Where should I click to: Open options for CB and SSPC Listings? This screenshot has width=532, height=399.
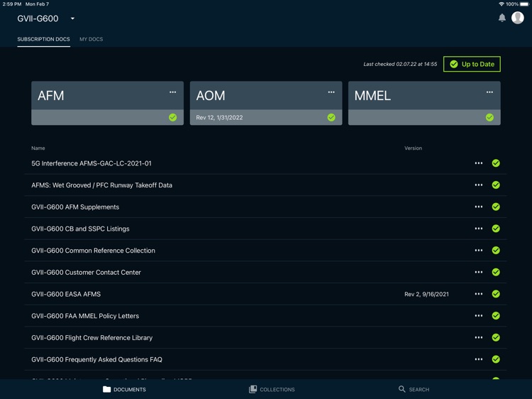coord(479,228)
